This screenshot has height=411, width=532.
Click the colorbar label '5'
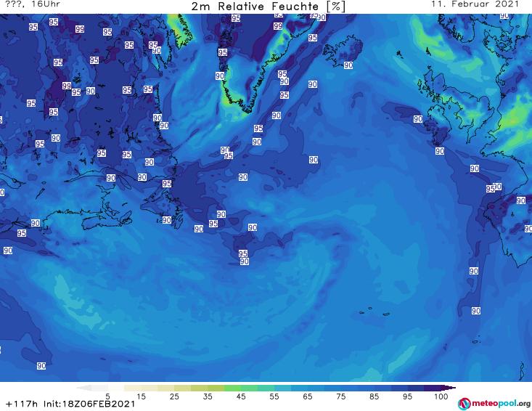pos(107,396)
